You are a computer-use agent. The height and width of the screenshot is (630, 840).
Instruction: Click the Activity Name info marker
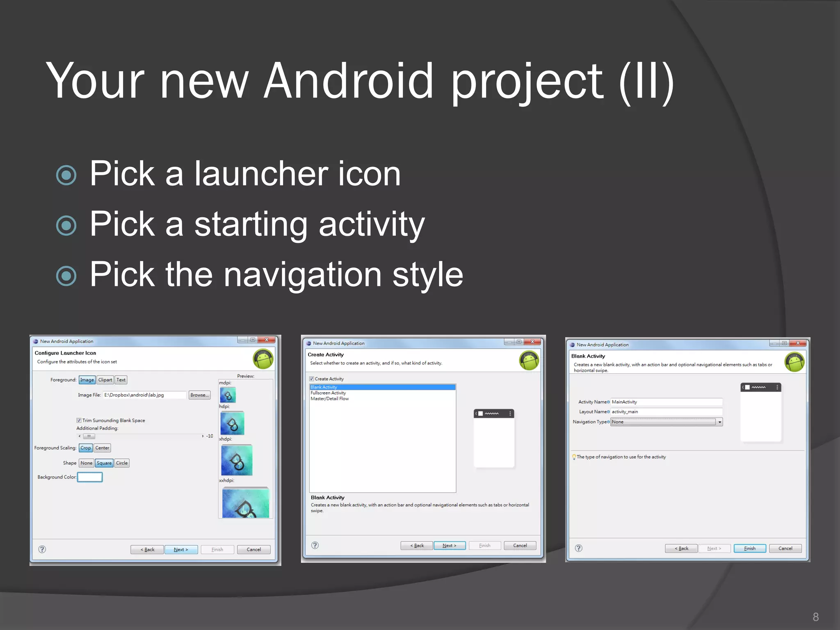(x=608, y=402)
